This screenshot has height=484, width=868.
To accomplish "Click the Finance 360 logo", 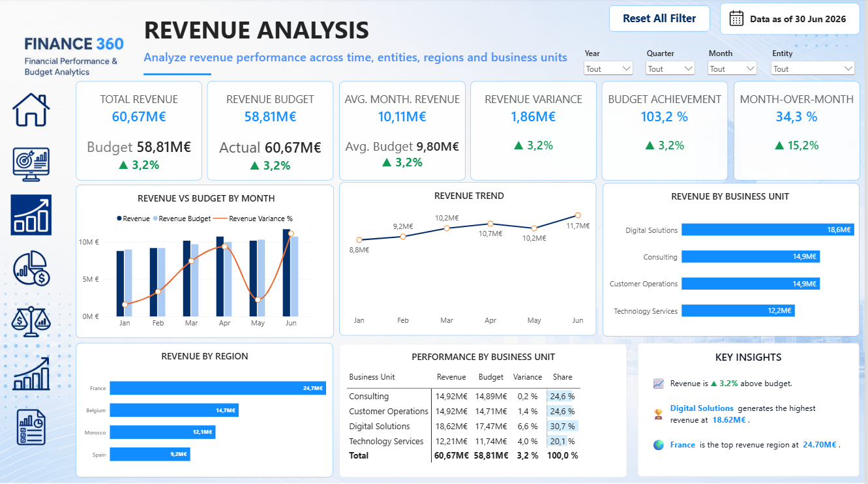I will coord(74,55).
